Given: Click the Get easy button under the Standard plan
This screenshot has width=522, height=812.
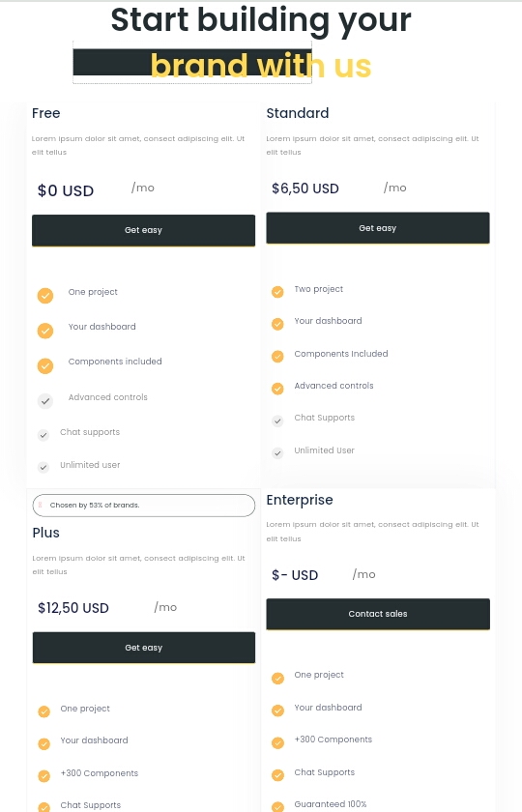Looking at the screenshot, I should (378, 228).
